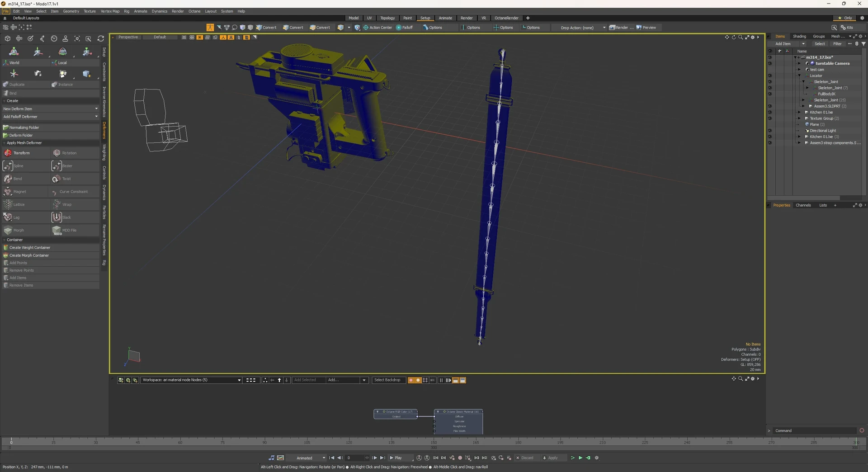Collapse the Locator tree item
The width and height of the screenshot is (868, 472).
[799, 76]
